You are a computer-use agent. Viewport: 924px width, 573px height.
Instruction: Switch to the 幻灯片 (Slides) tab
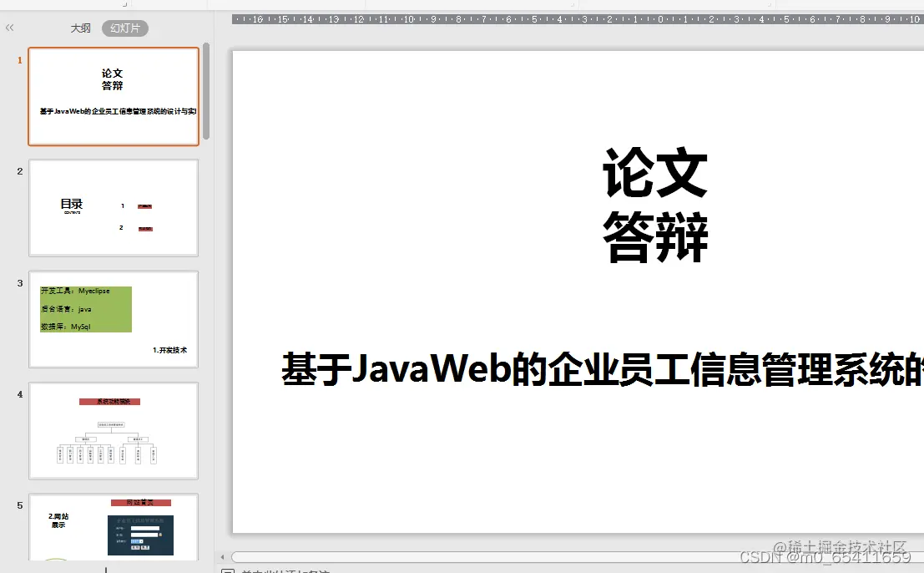point(124,28)
